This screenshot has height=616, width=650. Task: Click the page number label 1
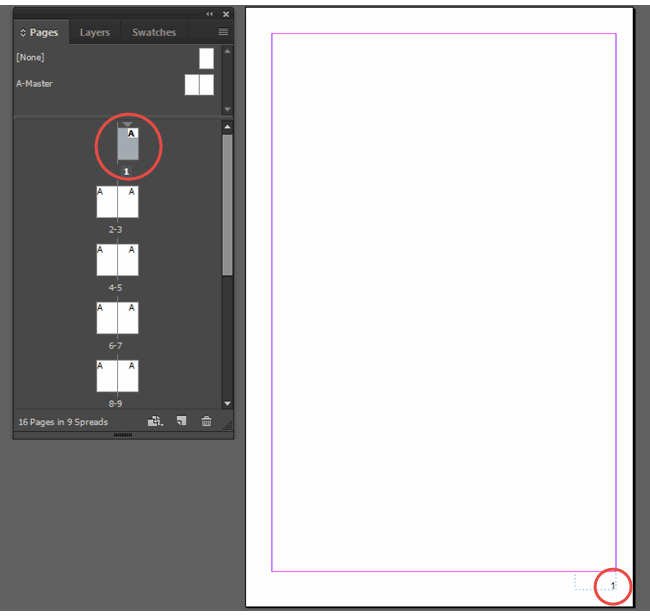click(x=126, y=171)
